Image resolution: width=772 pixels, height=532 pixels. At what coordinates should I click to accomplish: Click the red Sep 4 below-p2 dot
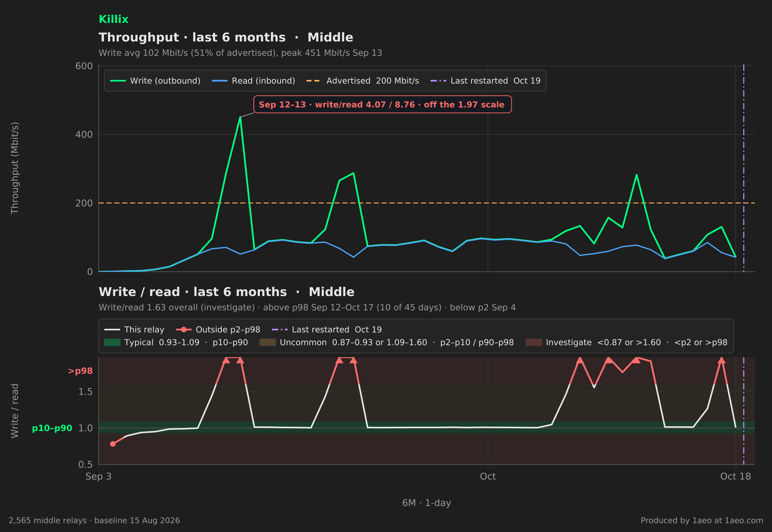113,444
